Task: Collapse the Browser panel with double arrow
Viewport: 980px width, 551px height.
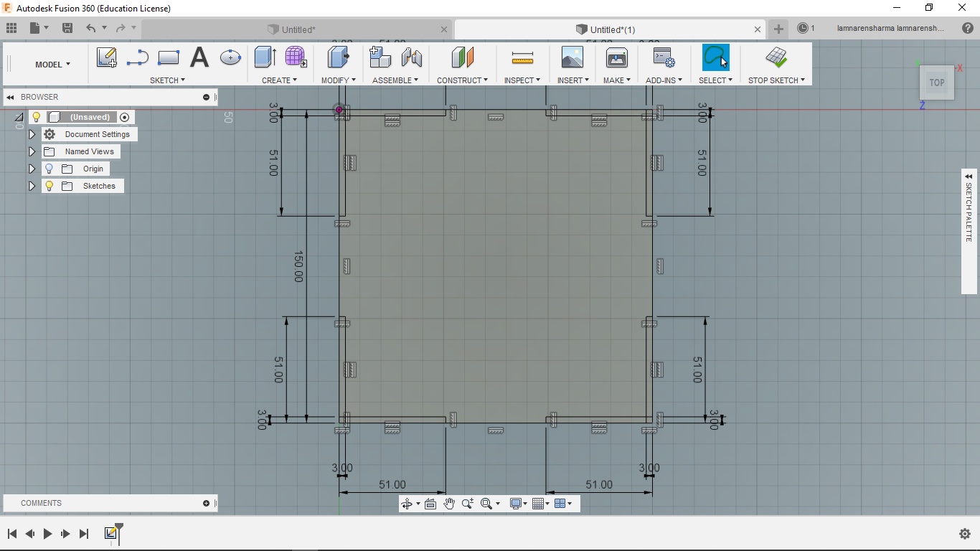Action: (11, 97)
